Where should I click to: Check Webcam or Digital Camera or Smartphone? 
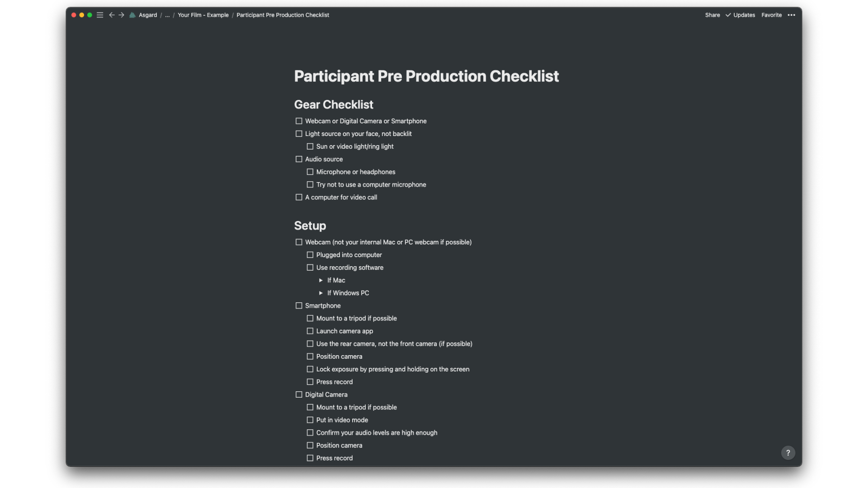coord(299,121)
